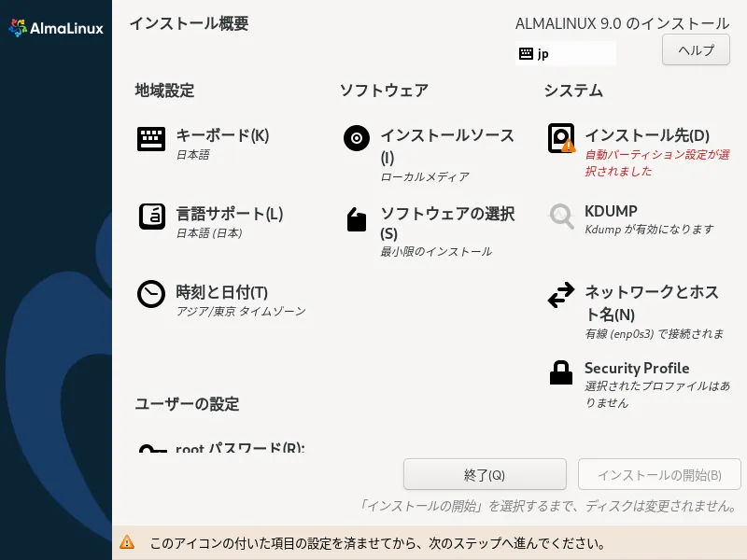Click the ヘルプ button
This screenshot has width=747, height=560.
point(696,49)
